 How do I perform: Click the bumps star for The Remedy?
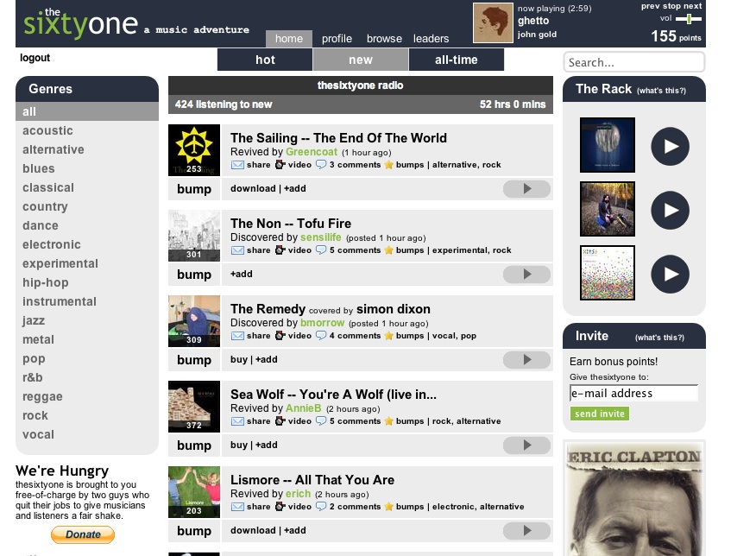(x=388, y=336)
